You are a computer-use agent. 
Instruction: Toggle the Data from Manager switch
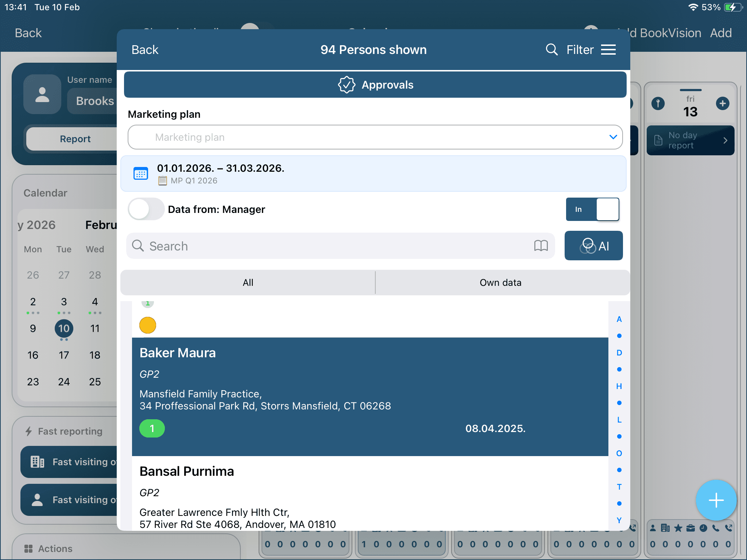click(x=146, y=209)
